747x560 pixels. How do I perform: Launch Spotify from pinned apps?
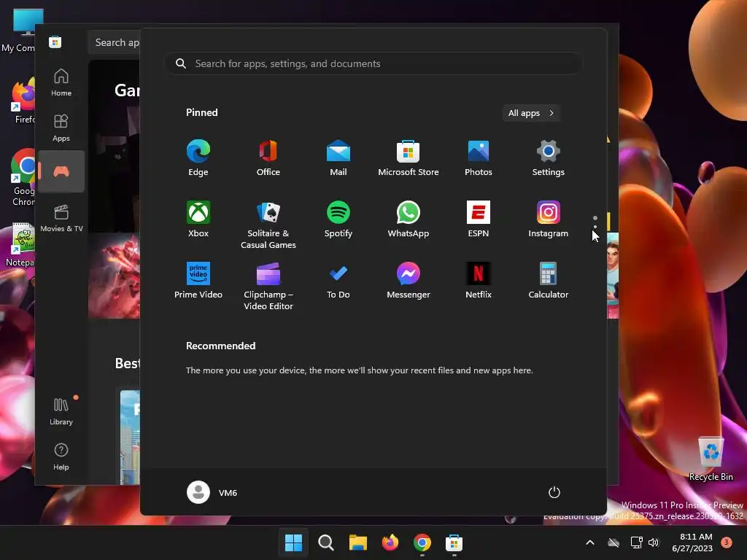pyautogui.click(x=338, y=219)
